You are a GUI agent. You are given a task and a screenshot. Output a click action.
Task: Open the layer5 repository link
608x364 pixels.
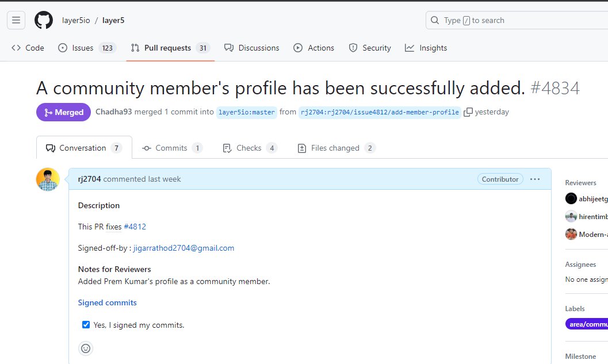tap(113, 21)
